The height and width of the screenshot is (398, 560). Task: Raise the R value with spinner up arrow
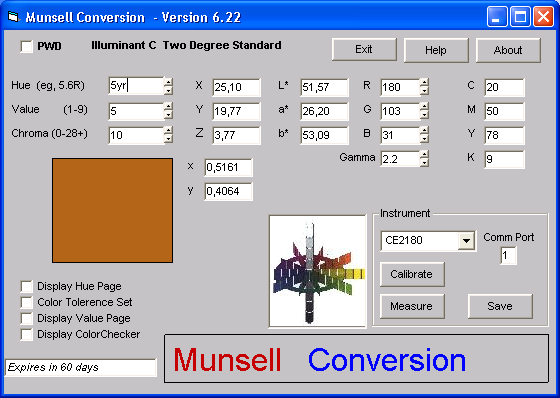[424, 83]
